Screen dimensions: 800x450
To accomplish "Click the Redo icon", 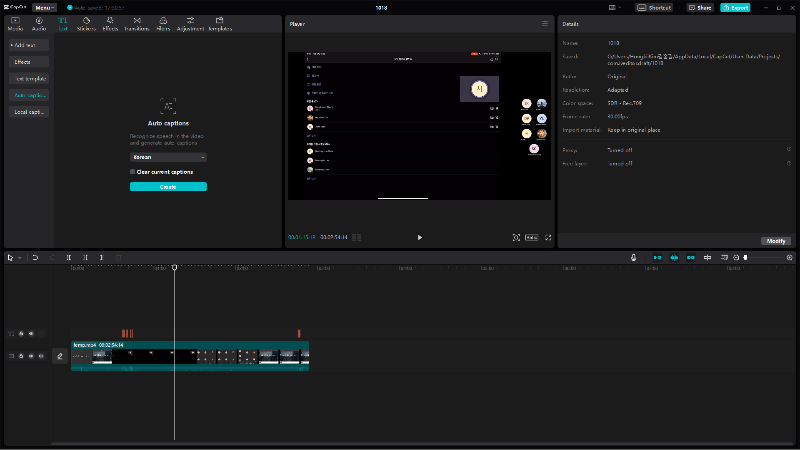I will coord(52,258).
